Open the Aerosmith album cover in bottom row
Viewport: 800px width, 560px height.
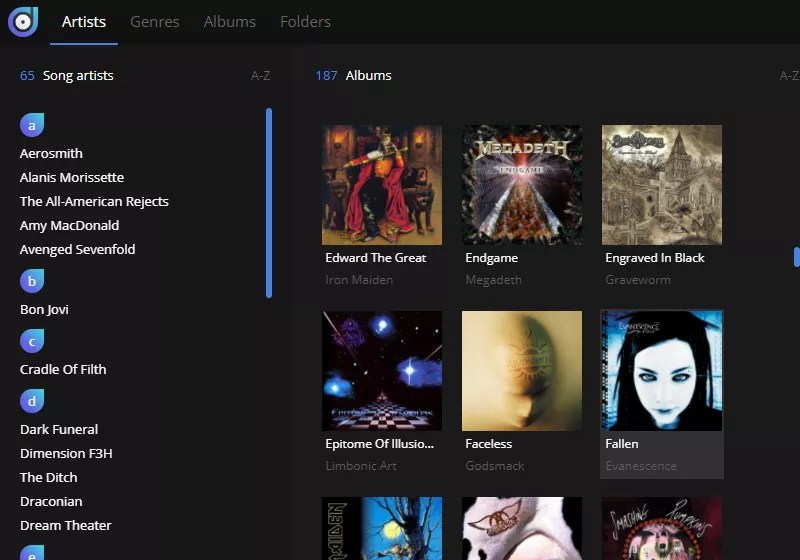[522, 528]
